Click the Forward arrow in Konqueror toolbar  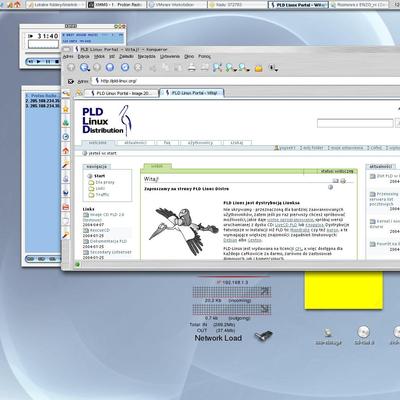(97, 68)
